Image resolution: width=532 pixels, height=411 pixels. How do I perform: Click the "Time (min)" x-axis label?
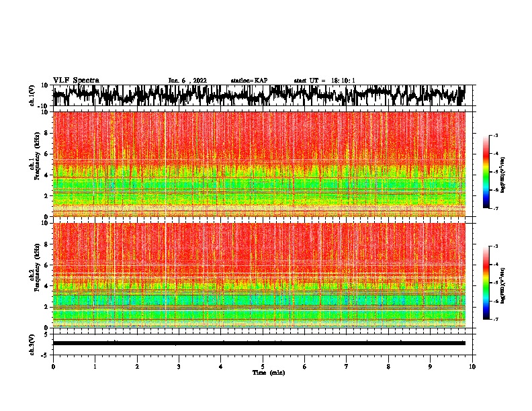269,373
